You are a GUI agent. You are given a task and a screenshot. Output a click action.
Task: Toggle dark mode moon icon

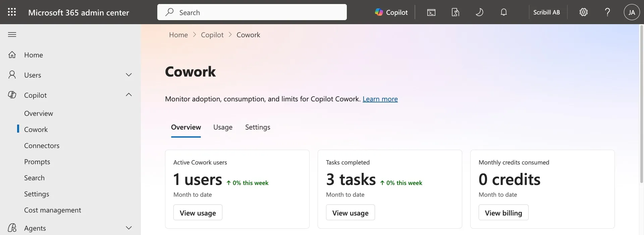[x=479, y=12]
